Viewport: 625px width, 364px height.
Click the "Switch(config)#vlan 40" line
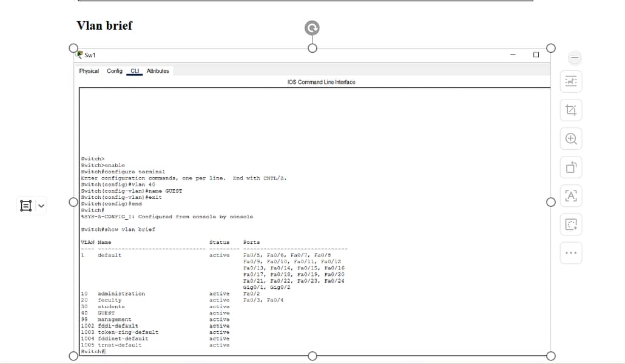click(118, 184)
